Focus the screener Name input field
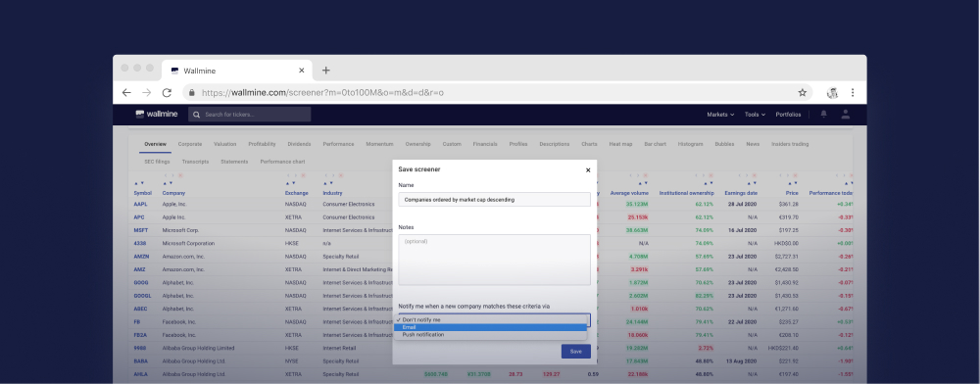The image size is (980, 384). pyautogui.click(x=494, y=200)
